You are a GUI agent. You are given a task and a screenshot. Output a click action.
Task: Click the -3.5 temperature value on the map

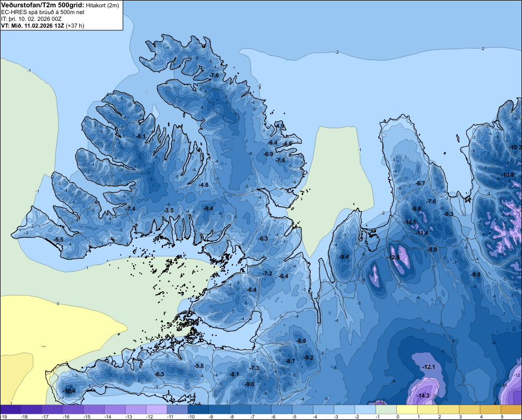click(x=169, y=210)
